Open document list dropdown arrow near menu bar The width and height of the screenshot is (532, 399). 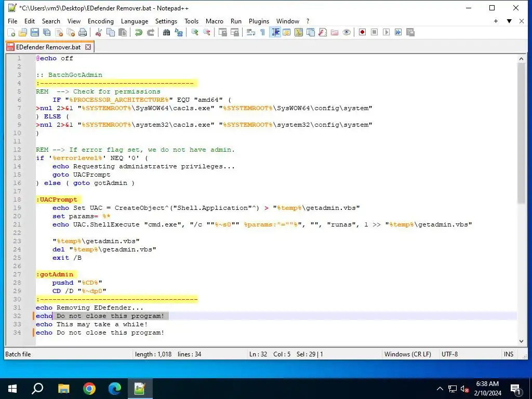[509, 21]
